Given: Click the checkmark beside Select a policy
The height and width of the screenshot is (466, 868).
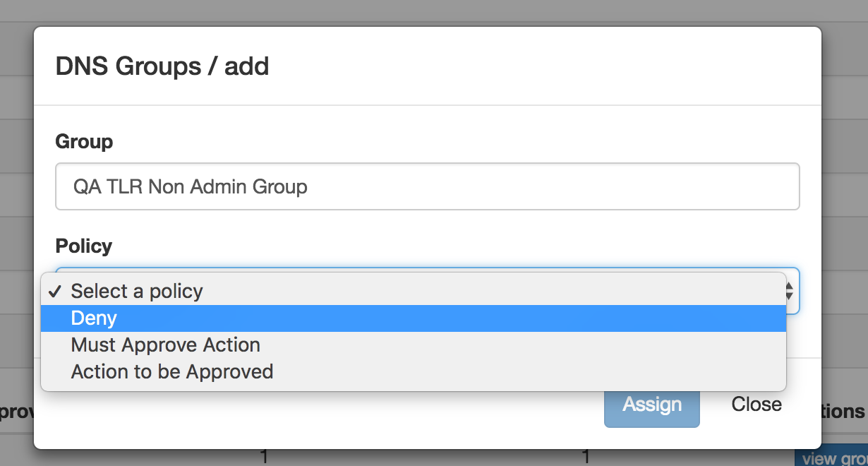Looking at the screenshot, I should click(x=56, y=292).
